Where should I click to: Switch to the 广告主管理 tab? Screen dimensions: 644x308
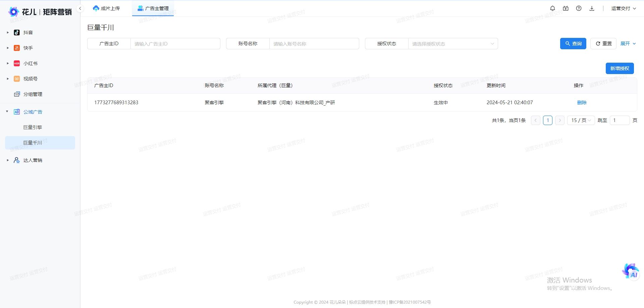click(153, 8)
